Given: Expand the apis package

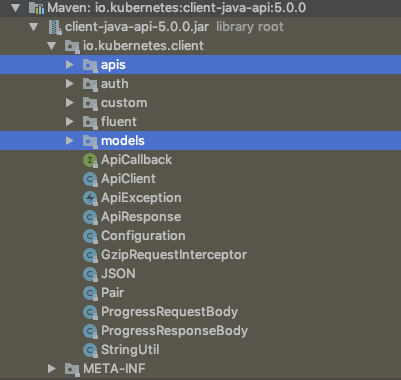Looking at the screenshot, I should click(x=69, y=65).
